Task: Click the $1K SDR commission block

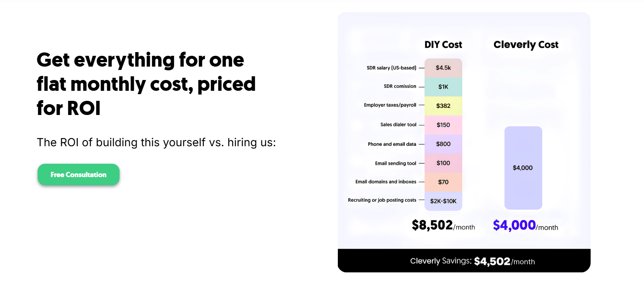Action: [443, 87]
